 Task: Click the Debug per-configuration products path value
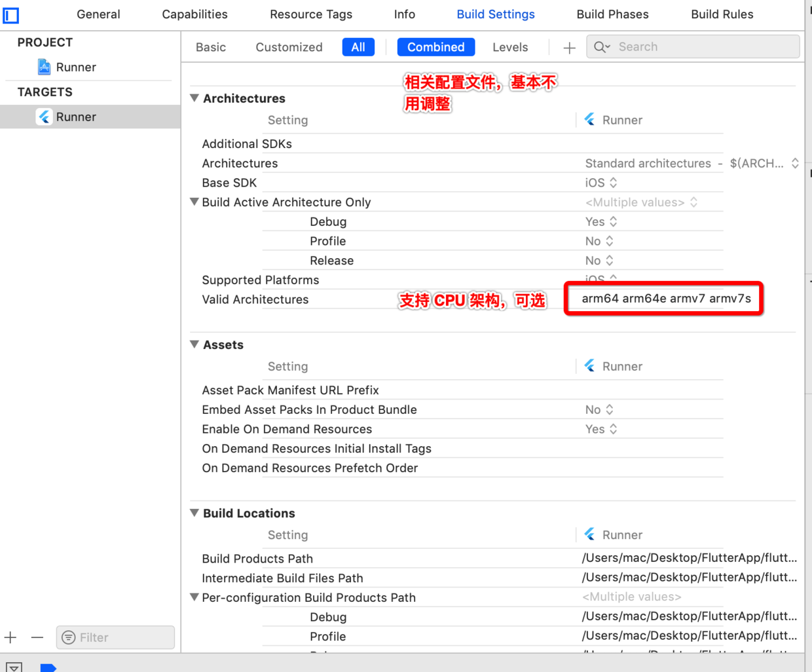click(690, 616)
